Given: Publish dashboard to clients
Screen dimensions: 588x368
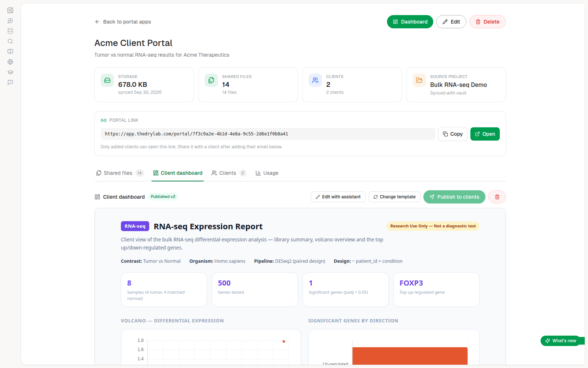Looking at the screenshot, I should (454, 197).
